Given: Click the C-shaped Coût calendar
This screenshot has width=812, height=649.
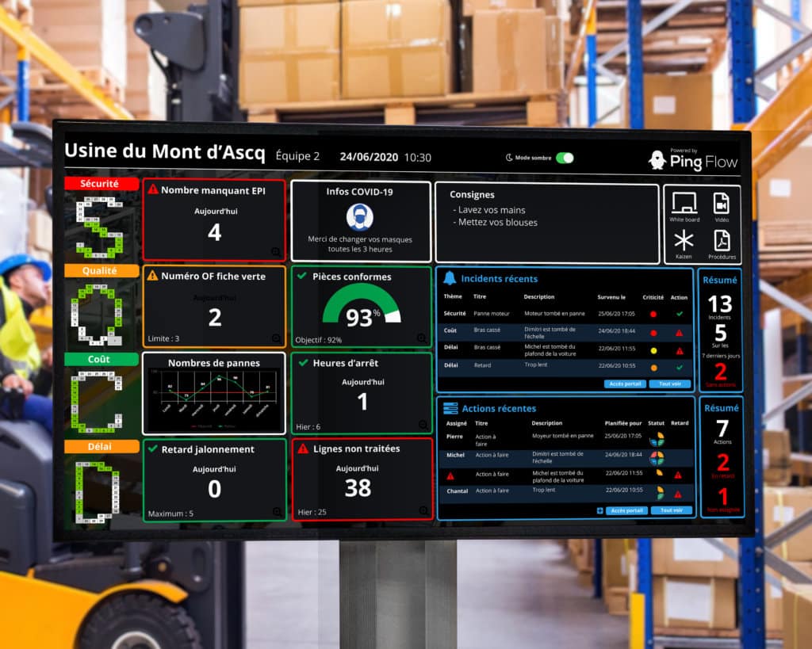Looking at the screenshot, I should [x=97, y=402].
